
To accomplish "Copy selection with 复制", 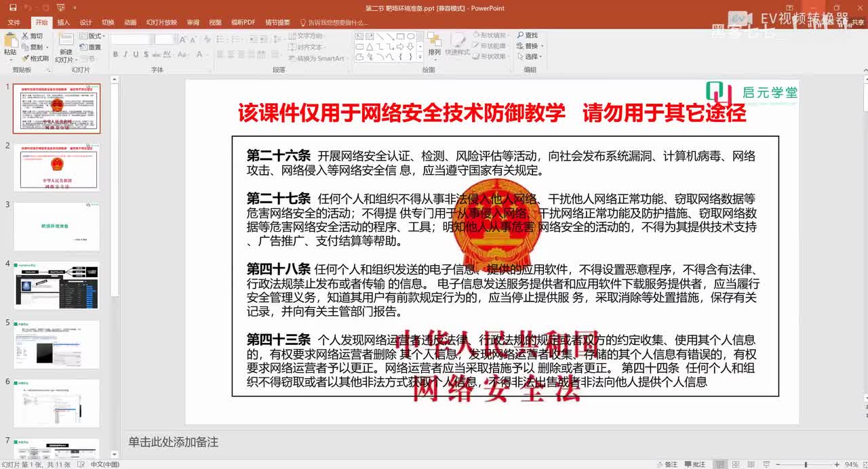I will click(x=33, y=47).
